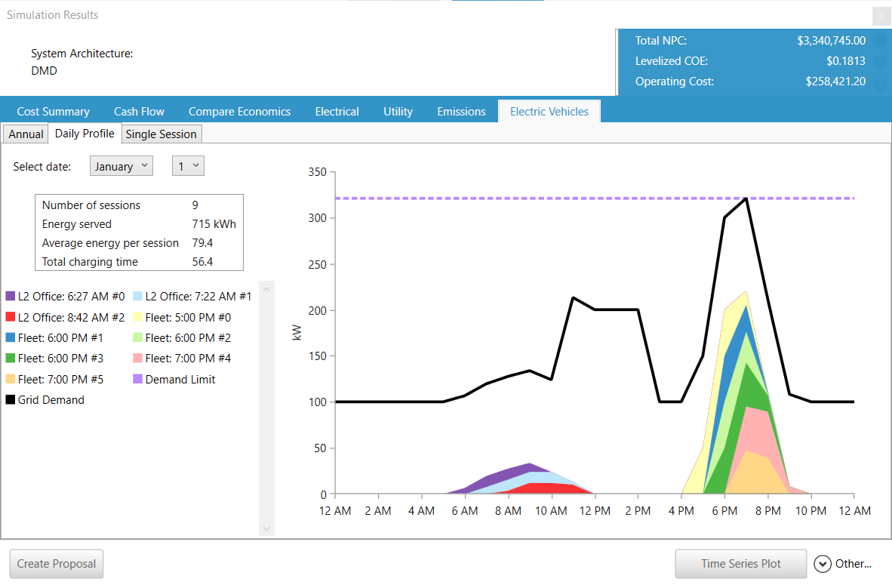892x588 pixels.
Task: Click the purple L2 Office 6:27 AM legend swatch
Action: click(11, 297)
